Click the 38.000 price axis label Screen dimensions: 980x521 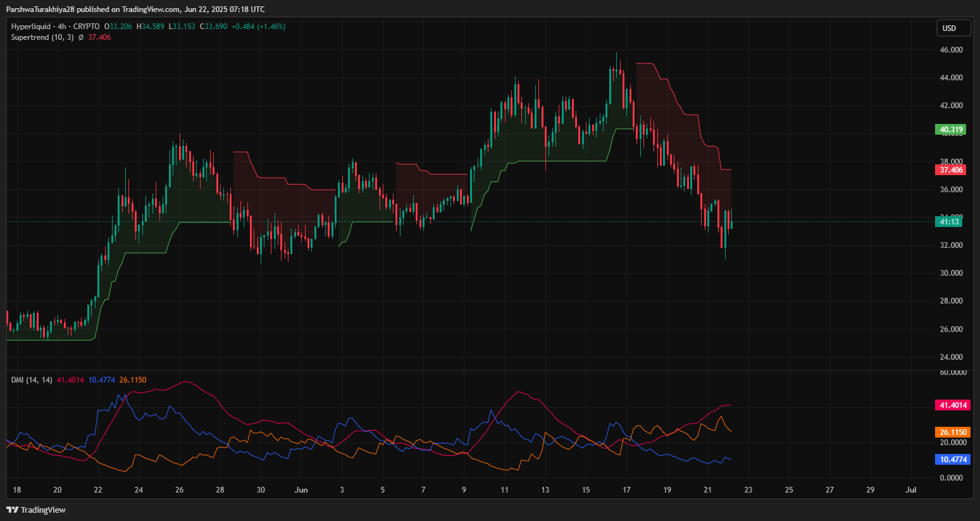[x=951, y=161]
